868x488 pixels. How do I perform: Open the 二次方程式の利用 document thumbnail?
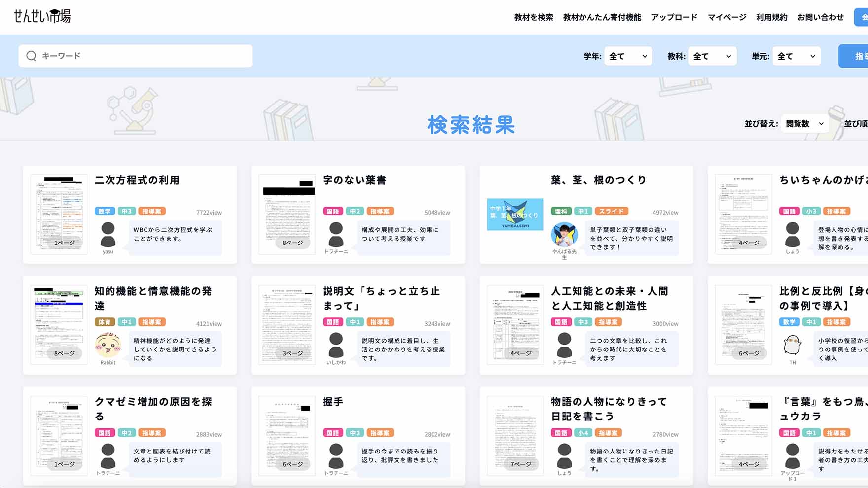tap(59, 214)
